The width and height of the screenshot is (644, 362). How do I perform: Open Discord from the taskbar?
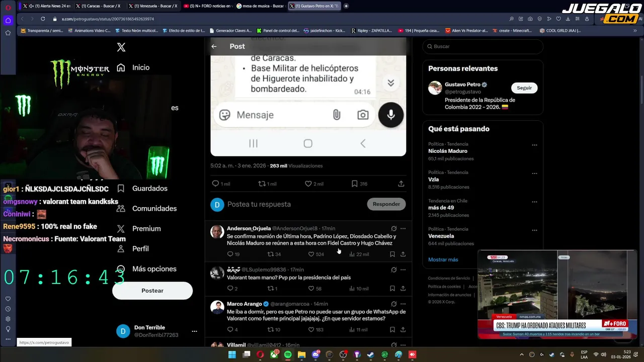click(x=315, y=354)
